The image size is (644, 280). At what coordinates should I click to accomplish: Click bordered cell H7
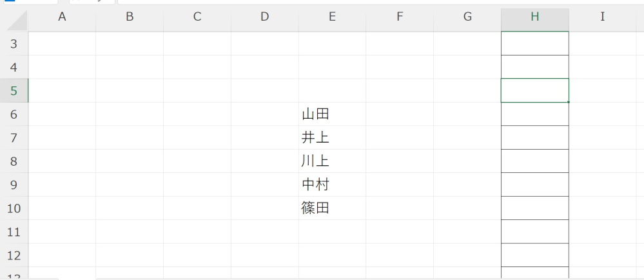tap(534, 137)
